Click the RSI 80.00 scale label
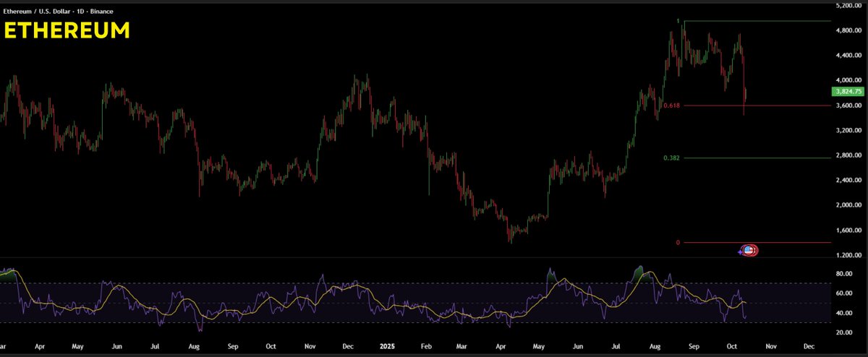 pyautogui.click(x=843, y=274)
